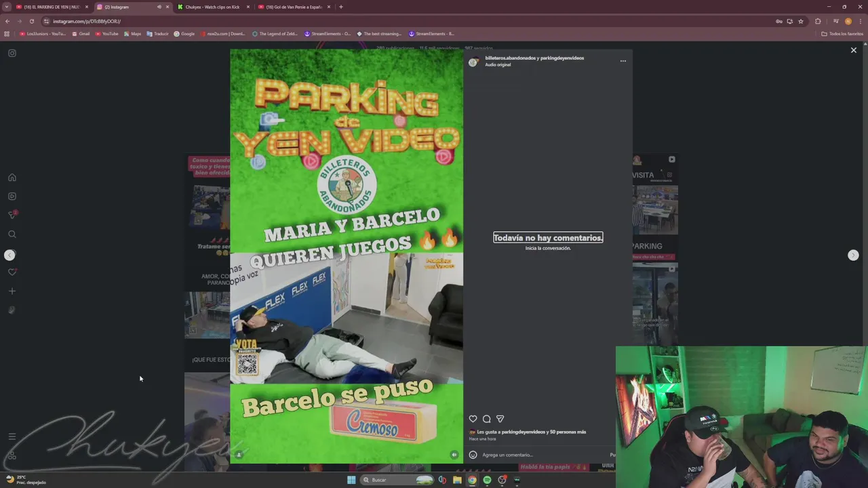Open the Traducir bookmark

[x=158, y=34]
